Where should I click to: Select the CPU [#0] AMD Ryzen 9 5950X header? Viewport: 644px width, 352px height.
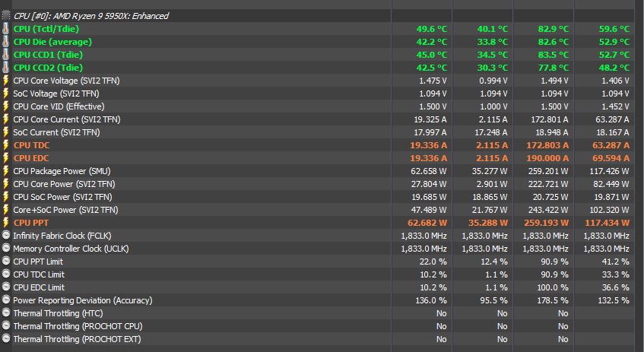pyautogui.click(x=91, y=15)
